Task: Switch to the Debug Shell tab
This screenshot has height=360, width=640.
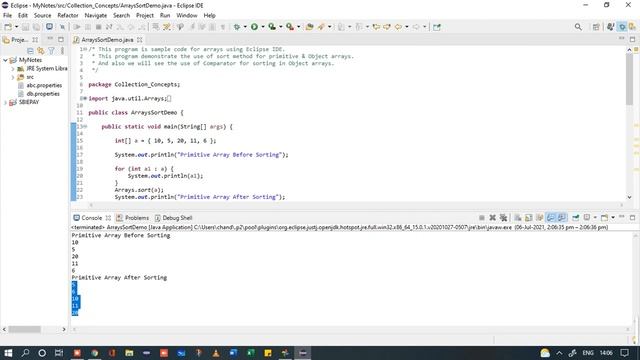Action: (173, 218)
